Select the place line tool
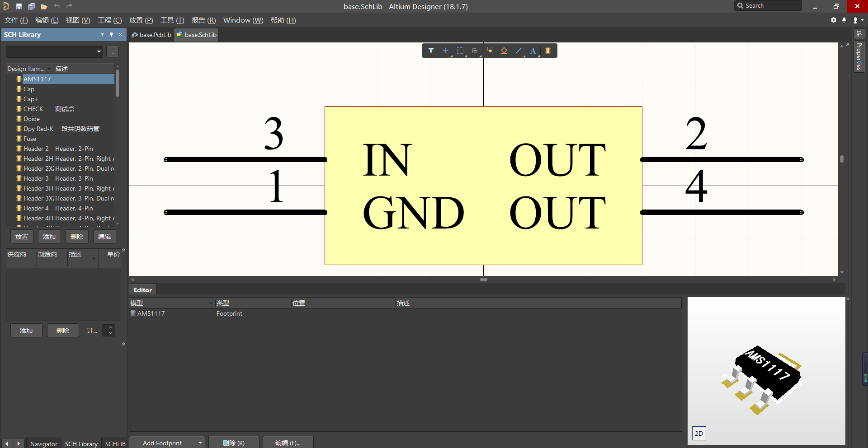Viewport: 868px width, 448px height. point(519,51)
